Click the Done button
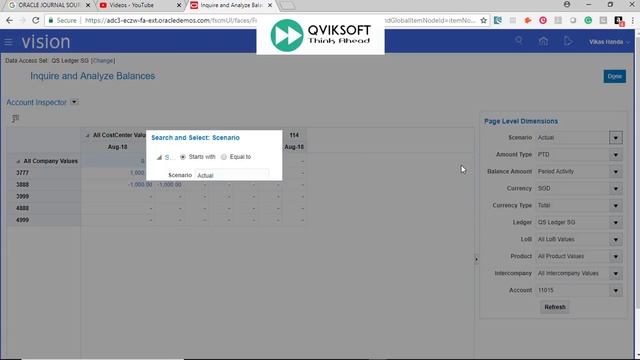Image resolution: width=640 pixels, height=360 pixels. tap(614, 76)
